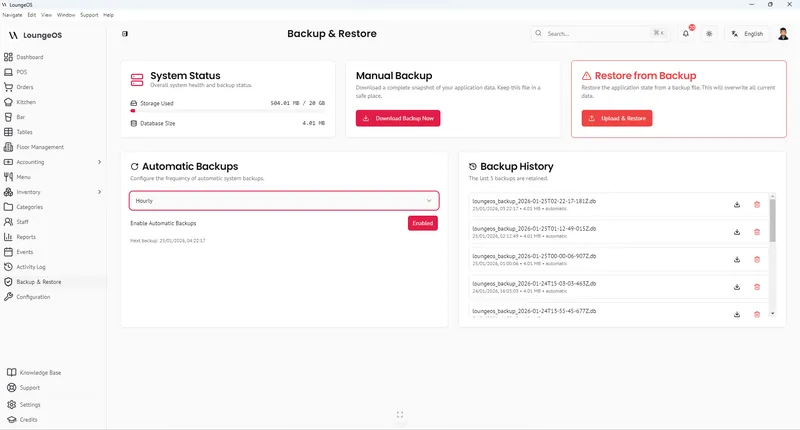Open the Hourly frequency dropdown
The height and width of the screenshot is (430, 800).
[x=284, y=201]
